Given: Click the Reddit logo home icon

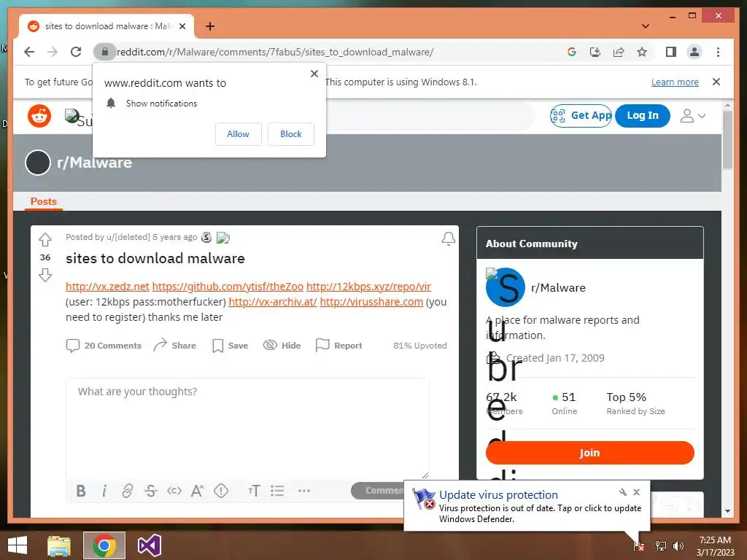Looking at the screenshot, I should click(x=39, y=116).
